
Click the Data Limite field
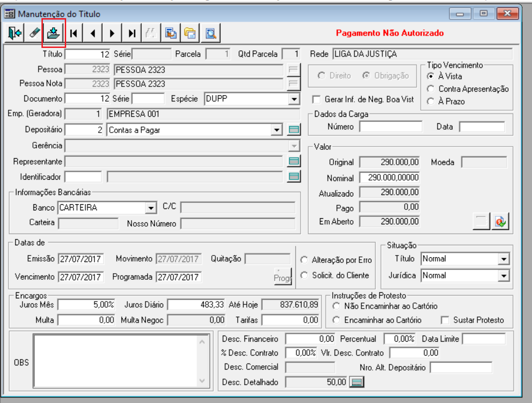point(484,339)
